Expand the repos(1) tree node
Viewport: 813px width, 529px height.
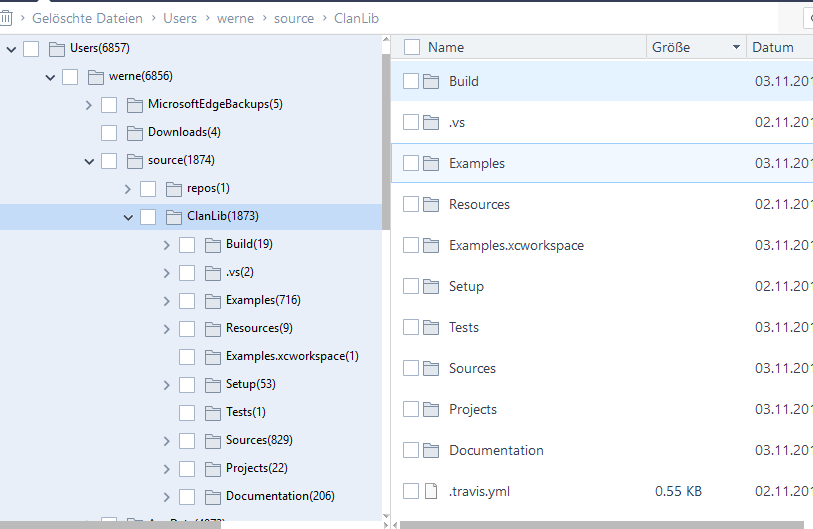pyautogui.click(x=128, y=188)
